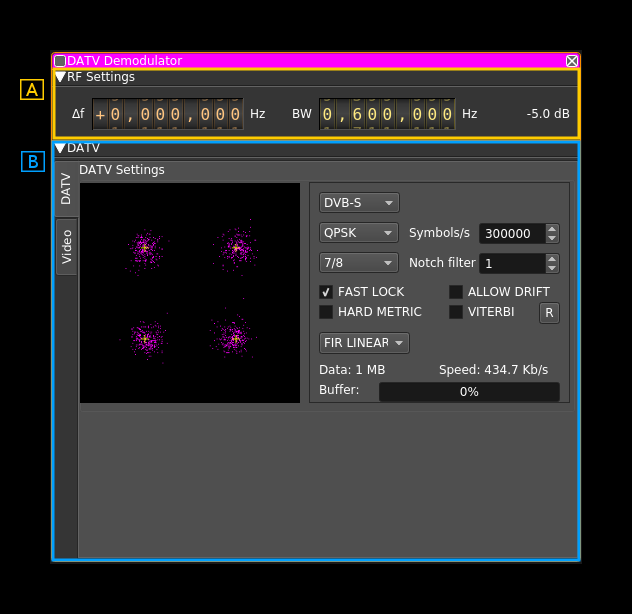
Task: Increase Notch filter with up arrow
Action: 552,259
